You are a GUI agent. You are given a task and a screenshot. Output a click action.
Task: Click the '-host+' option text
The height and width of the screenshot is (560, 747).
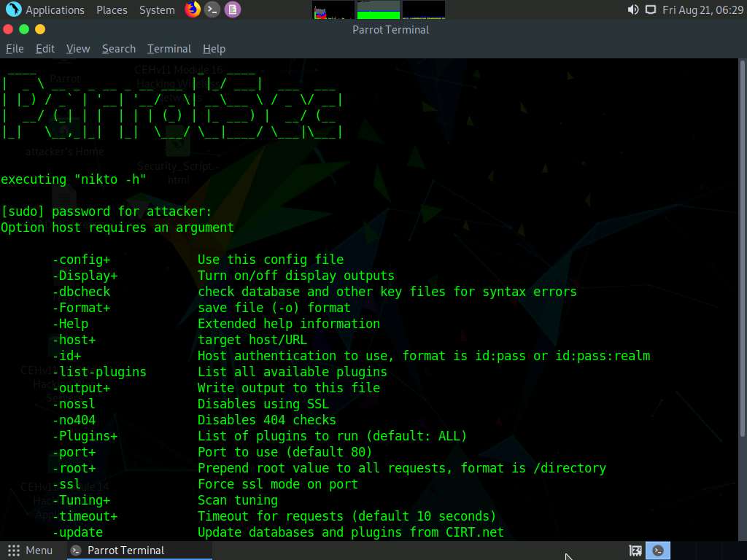(74, 340)
